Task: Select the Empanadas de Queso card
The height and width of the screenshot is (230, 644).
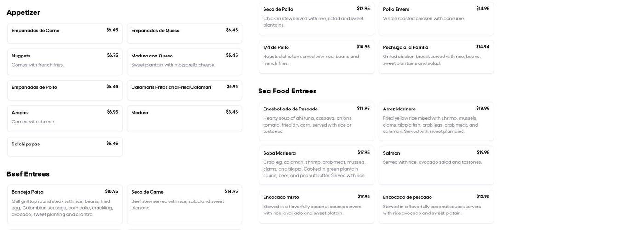Action: point(184,34)
